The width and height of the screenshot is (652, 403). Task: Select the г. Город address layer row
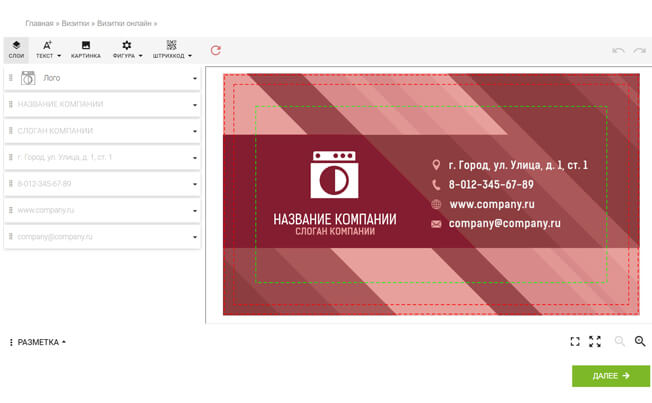point(102,157)
